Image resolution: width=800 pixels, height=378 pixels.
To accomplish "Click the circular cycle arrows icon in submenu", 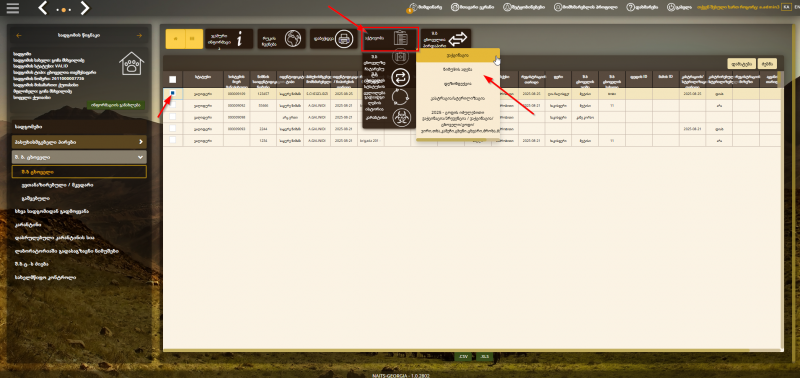I will (x=401, y=97).
